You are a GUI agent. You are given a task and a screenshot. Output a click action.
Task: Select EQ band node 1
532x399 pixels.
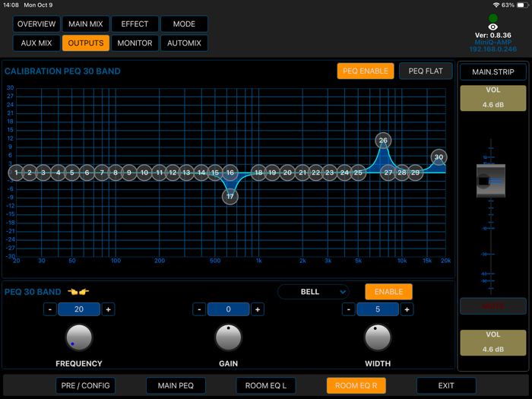(16, 173)
